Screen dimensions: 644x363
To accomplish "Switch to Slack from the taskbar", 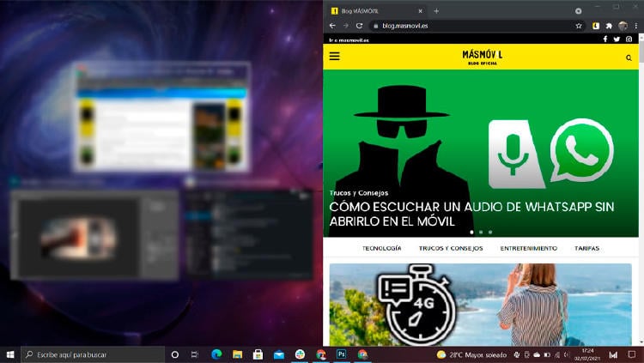I will point(300,354).
